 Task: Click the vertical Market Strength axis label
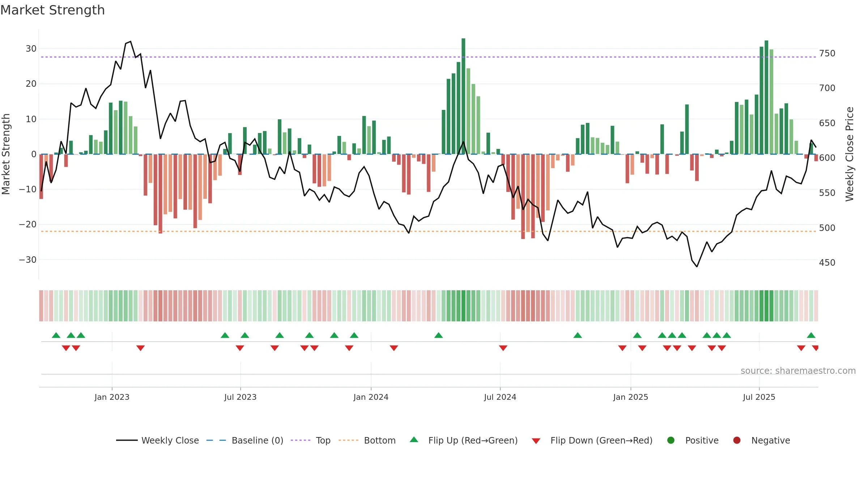coord(6,154)
